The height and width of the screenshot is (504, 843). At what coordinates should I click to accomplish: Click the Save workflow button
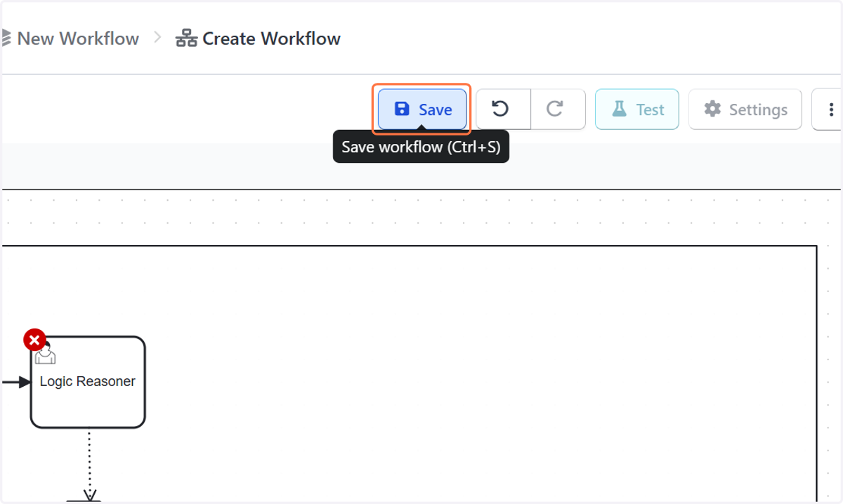[x=421, y=110]
